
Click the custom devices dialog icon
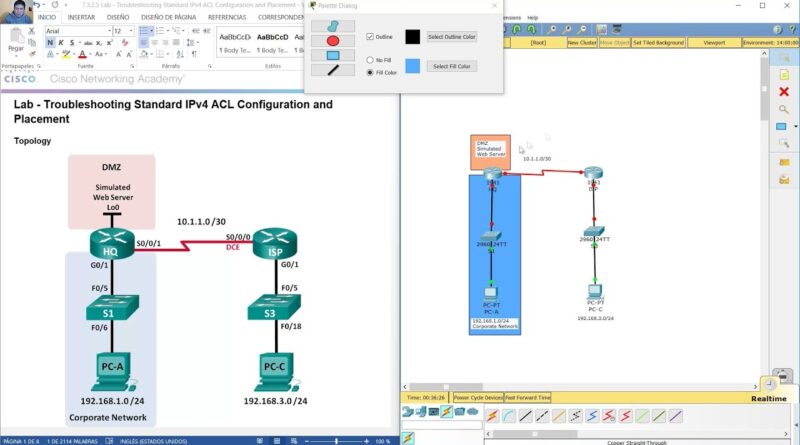617,30
